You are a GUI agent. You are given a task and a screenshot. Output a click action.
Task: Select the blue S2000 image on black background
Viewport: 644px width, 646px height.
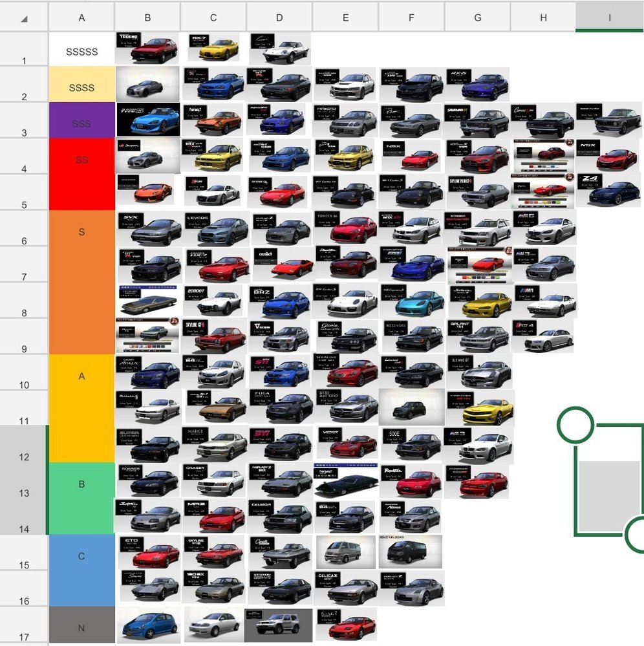(x=148, y=120)
